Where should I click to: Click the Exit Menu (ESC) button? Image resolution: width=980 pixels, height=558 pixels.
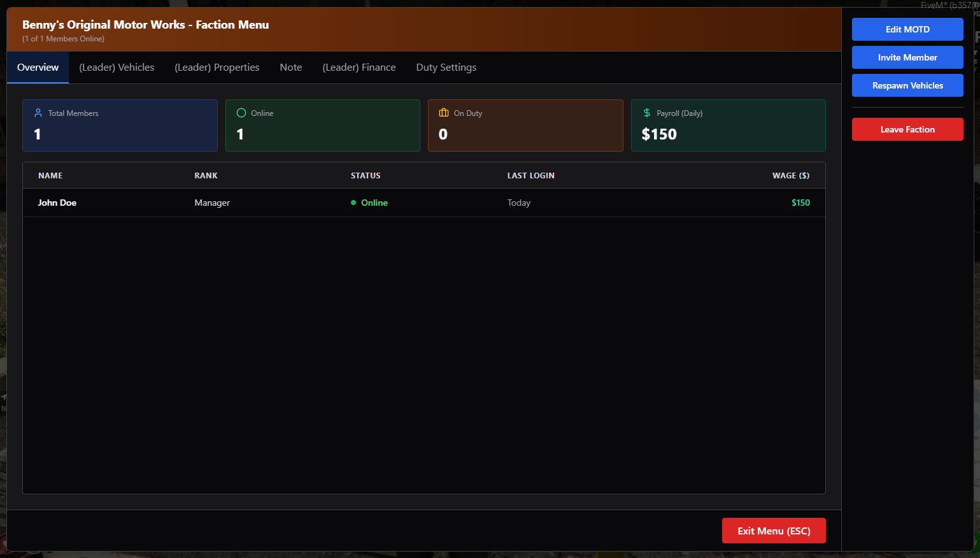[774, 531]
